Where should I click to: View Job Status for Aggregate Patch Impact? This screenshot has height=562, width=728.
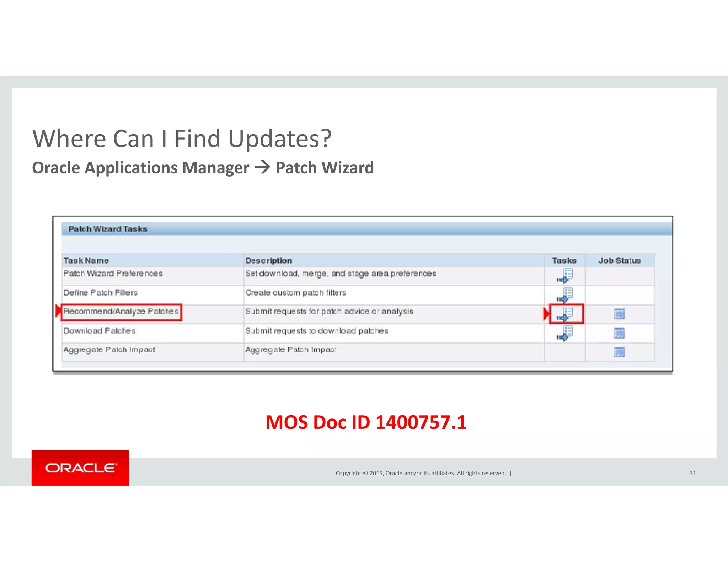(x=619, y=352)
